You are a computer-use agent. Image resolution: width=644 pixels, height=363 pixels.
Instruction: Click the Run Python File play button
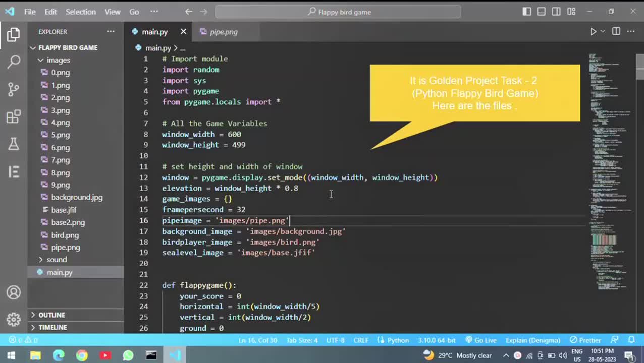(594, 32)
